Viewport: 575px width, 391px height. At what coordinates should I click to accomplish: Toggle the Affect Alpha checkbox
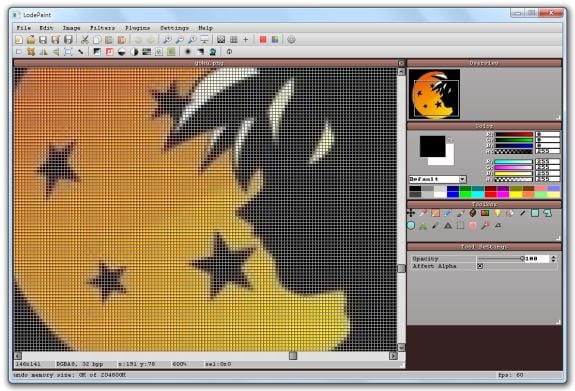[480, 266]
